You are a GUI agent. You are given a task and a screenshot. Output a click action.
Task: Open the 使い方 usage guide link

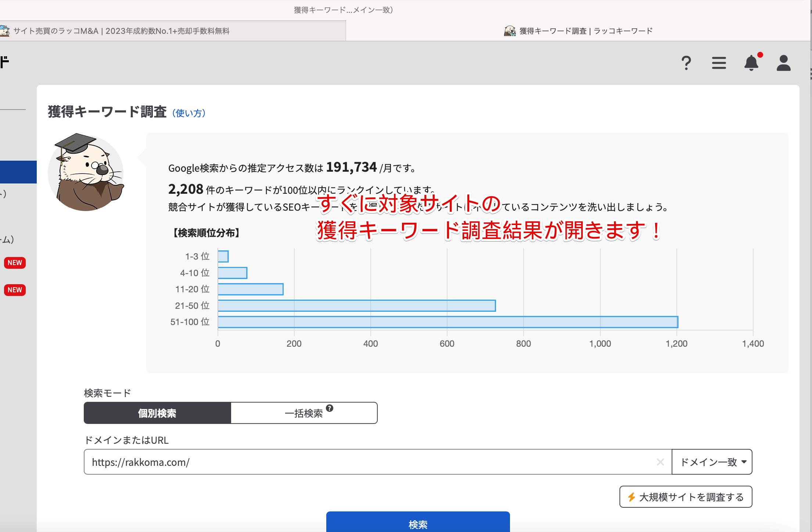(189, 113)
